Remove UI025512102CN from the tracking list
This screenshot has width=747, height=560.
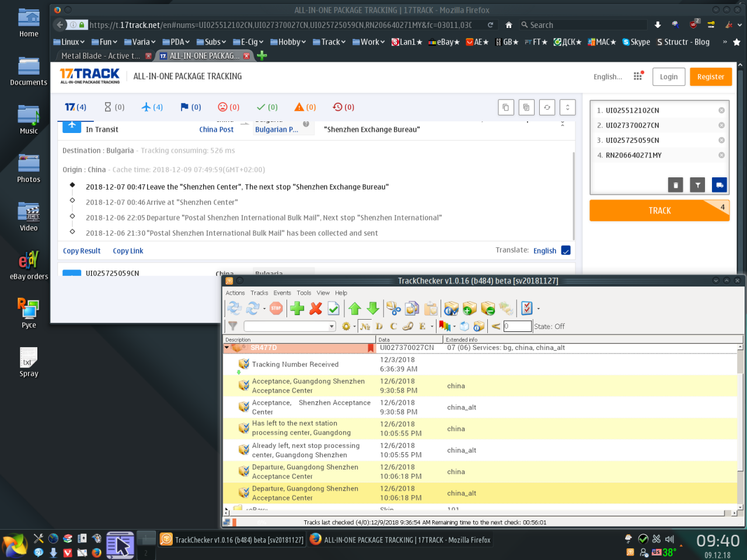pos(721,110)
